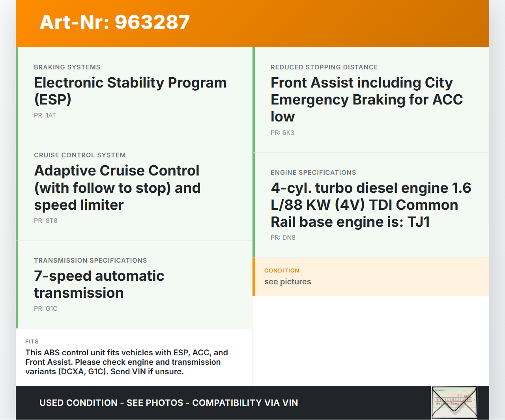This screenshot has height=420, width=505.
Task: Click the PR: 1AT code
Action: tap(45, 116)
